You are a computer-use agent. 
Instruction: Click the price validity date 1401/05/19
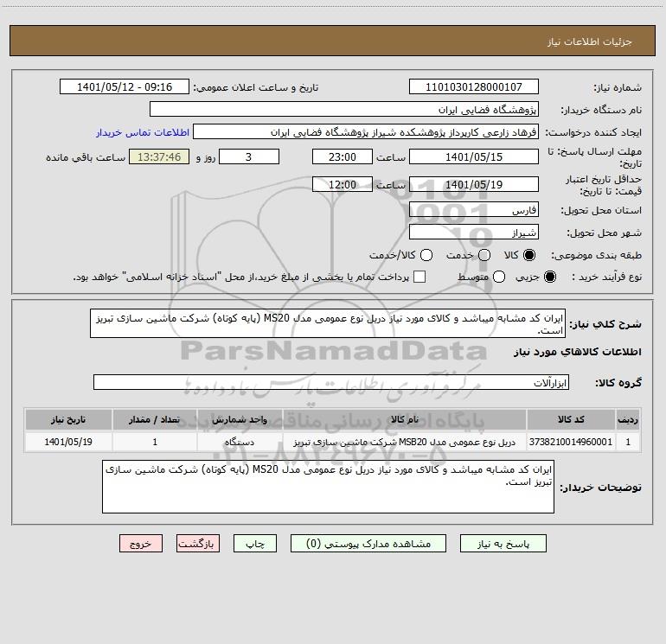474,185
